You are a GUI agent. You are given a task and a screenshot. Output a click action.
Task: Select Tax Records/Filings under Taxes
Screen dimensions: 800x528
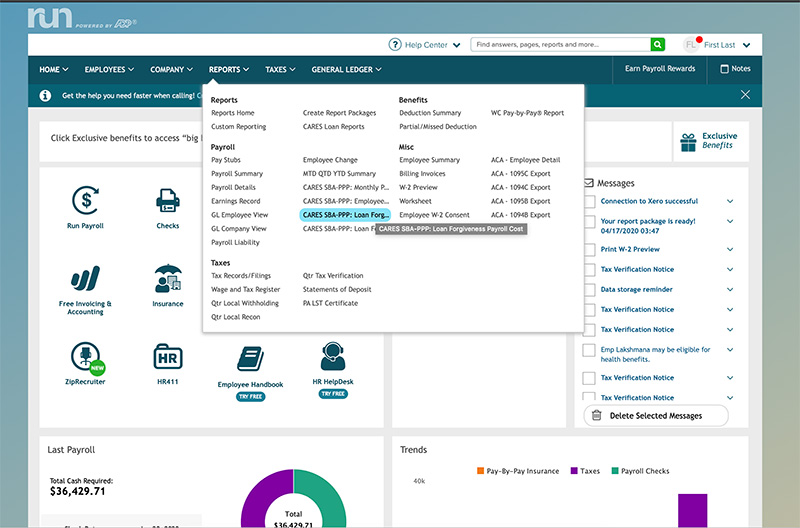coord(241,275)
